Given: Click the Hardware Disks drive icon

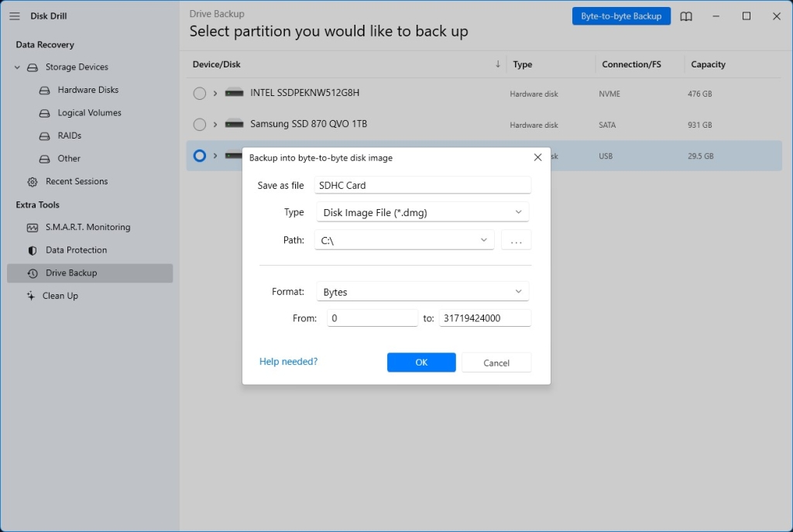Looking at the screenshot, I should [44, 91].
